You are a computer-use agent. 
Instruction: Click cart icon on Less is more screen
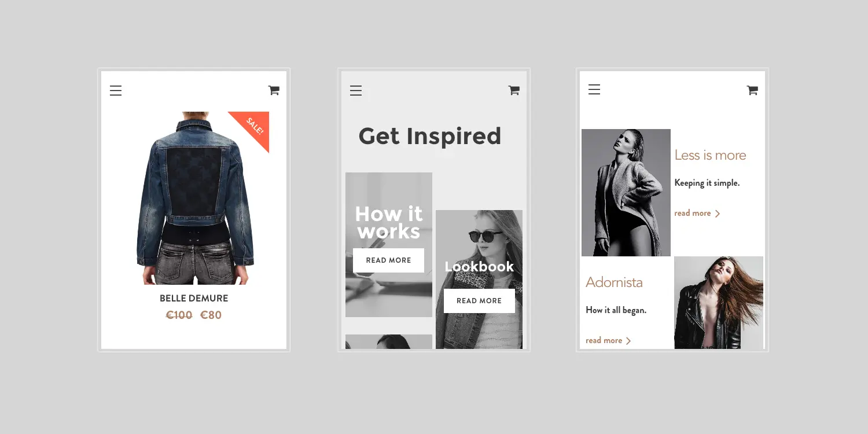752,90
